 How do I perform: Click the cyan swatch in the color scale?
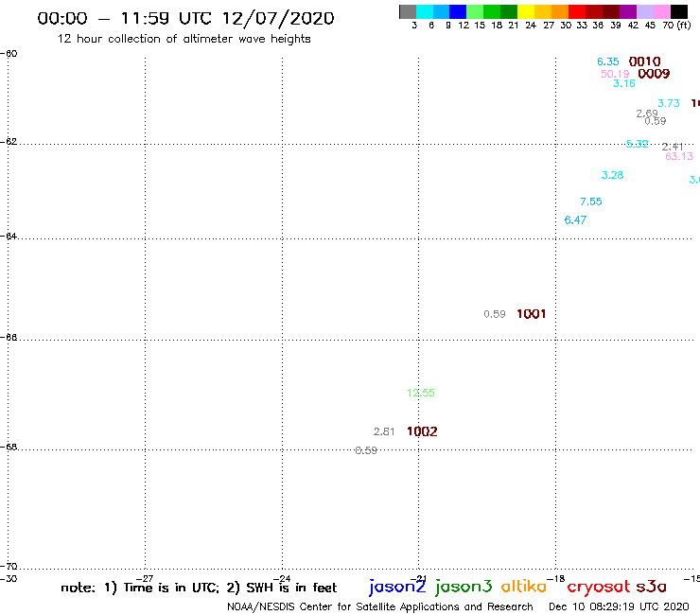coord(425,11)
